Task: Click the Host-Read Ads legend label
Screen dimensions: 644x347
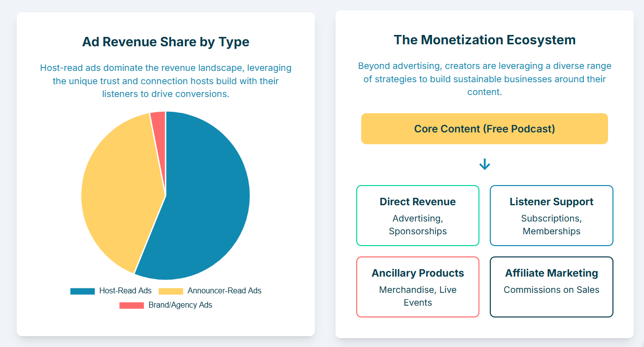Action: tap(125, 291)
